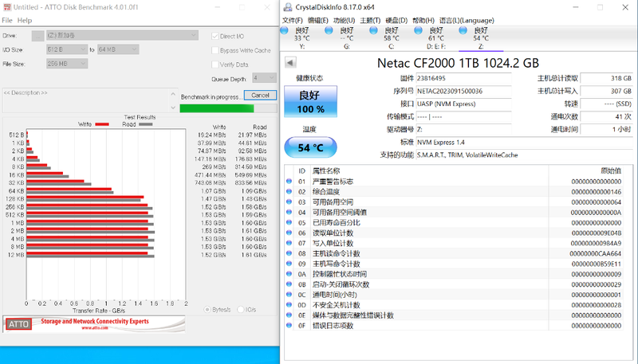Click the www.atto.com banner link
This screenshot has width=638, height=364.
(95, 327)
